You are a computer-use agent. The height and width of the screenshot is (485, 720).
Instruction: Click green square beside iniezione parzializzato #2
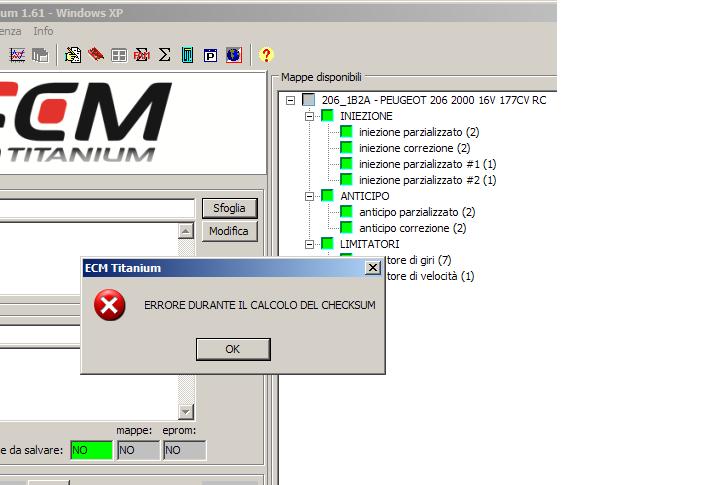[x=346, y=180]
